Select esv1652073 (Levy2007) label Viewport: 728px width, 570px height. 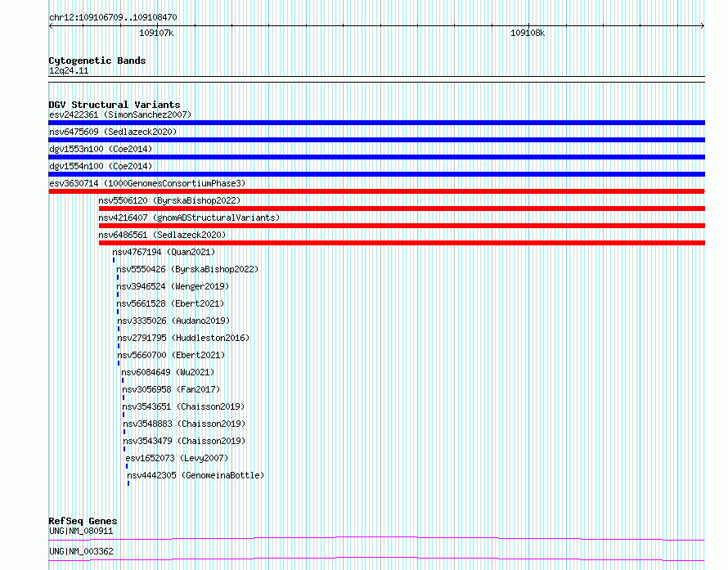pyautogui.click(x=178, y=458)
